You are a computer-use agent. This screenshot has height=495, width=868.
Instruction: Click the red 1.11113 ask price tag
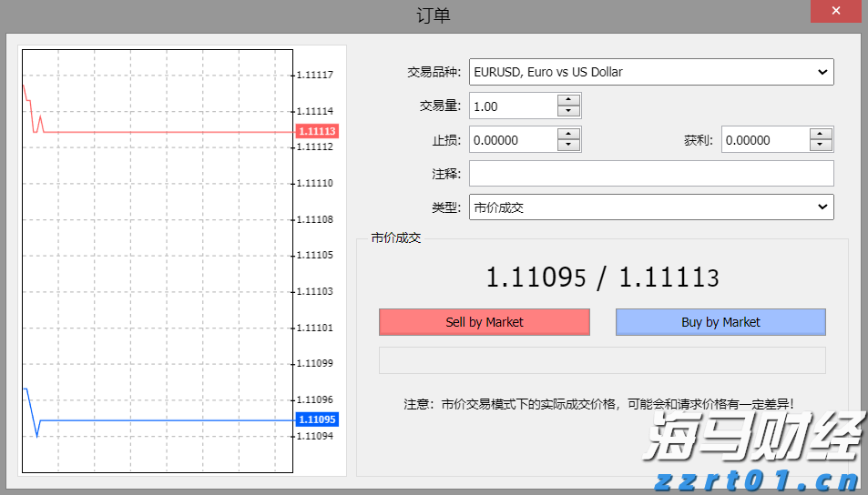coord(317,131)
